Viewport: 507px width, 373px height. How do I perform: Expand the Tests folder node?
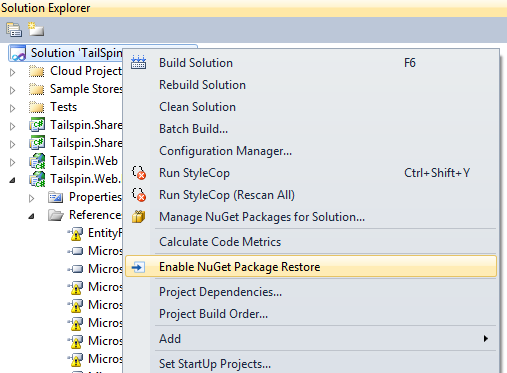click(x=12, y=108)
